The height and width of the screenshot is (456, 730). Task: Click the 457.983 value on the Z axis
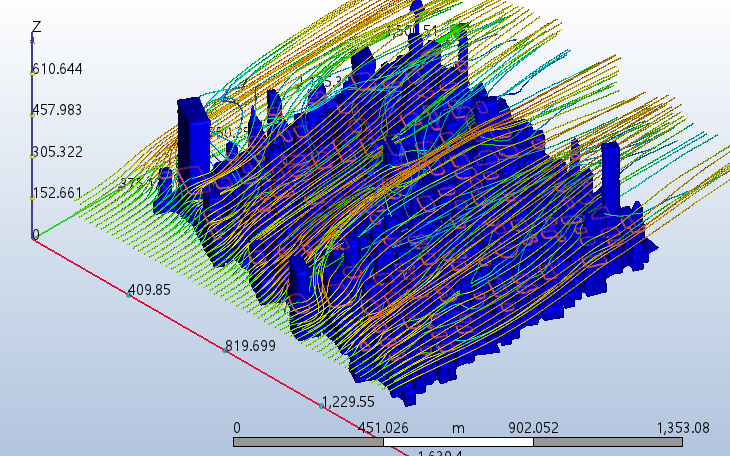(x=57, y=110)
